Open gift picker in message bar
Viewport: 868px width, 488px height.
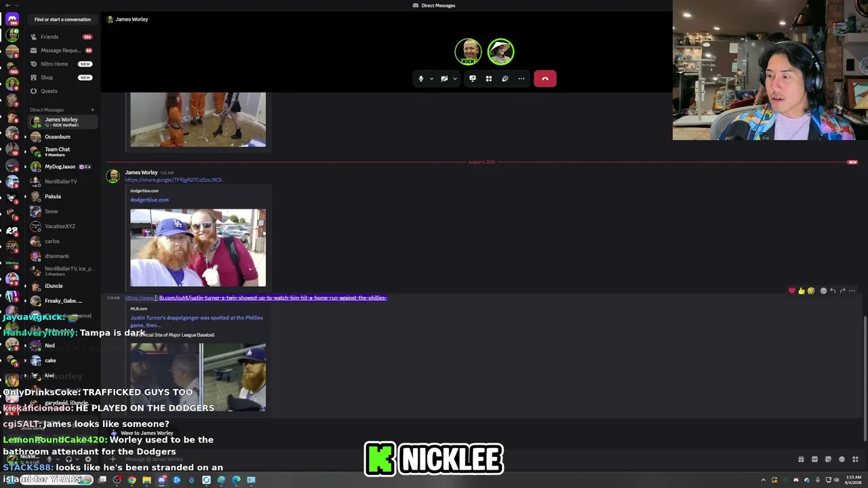point(801,460)
